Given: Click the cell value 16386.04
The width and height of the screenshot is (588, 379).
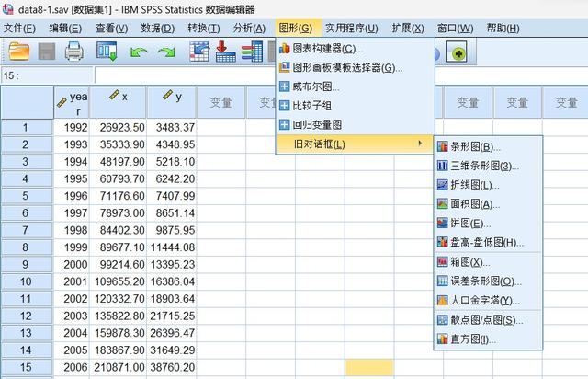Looking at the screenshot, I should pyautogui.click(x=172, y=281).
